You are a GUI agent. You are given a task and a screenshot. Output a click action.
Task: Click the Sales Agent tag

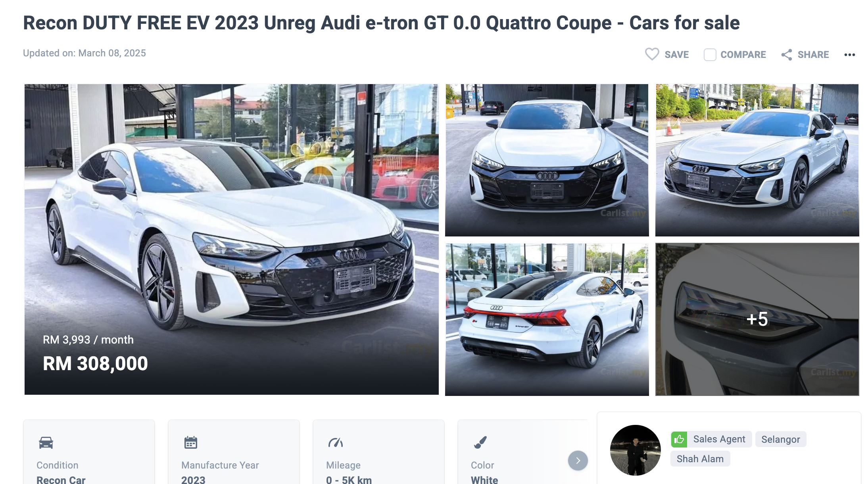(719, 439)
